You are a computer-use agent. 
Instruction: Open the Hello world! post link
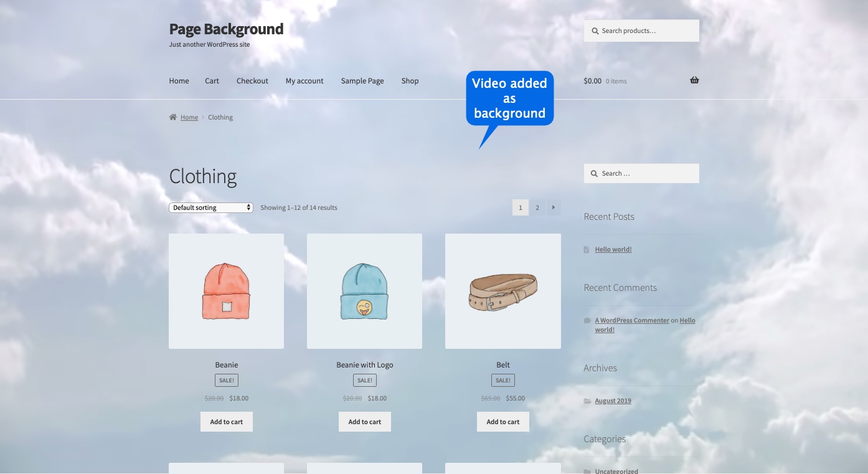click(613, 249)
